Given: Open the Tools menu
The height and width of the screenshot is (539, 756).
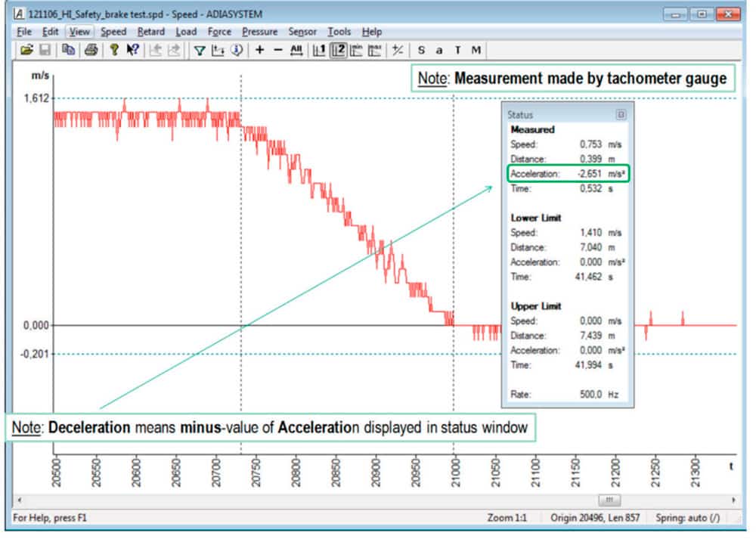Looking at the screenshot, I should [339, 32].
